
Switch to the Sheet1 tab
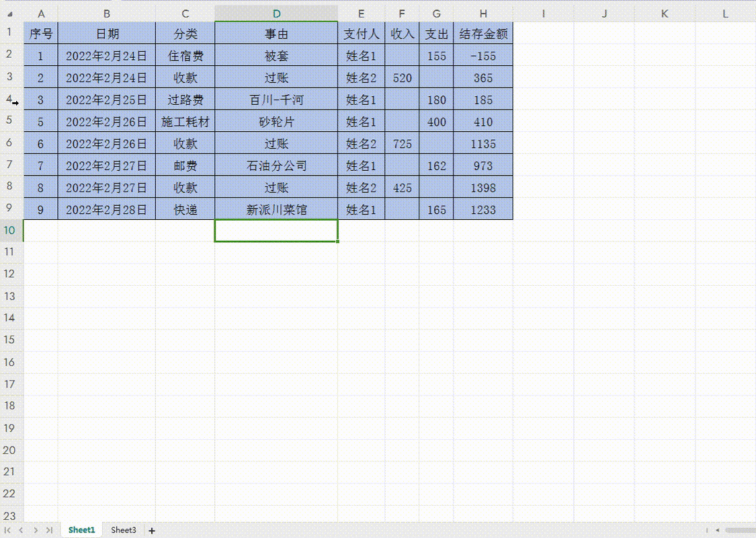(81, 530)
